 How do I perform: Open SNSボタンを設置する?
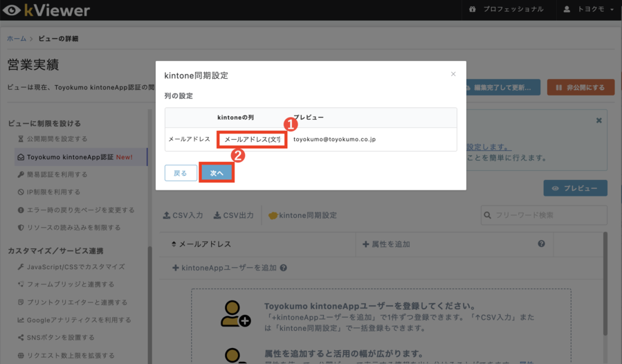(x=55, y=338)
